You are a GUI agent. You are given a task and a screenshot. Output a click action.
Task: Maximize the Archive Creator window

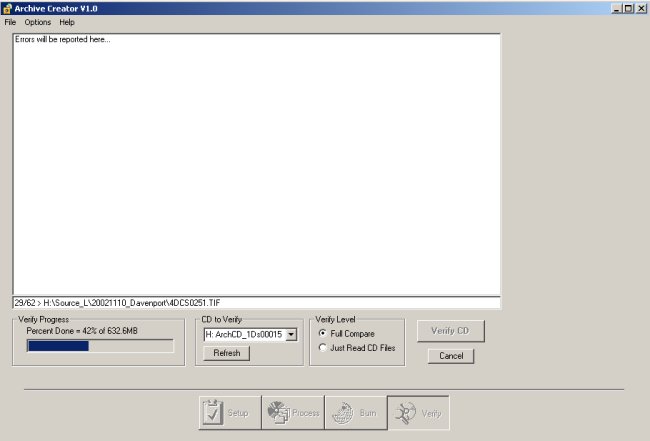pyautogui.click(x=628, y=8)
